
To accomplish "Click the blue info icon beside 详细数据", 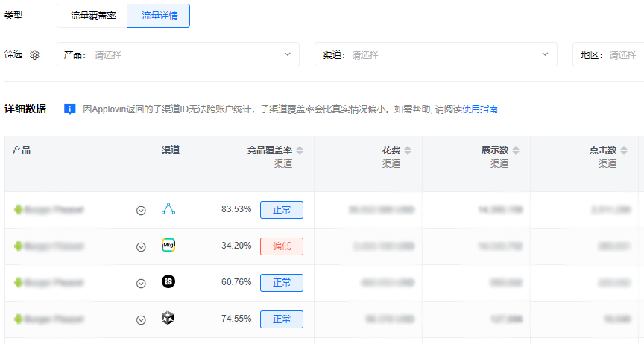I will click(x=70, y=109).
